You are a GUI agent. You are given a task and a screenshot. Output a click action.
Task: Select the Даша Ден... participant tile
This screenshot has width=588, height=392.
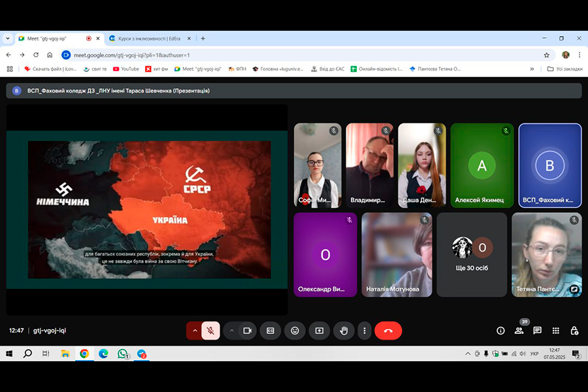(422, 165)
